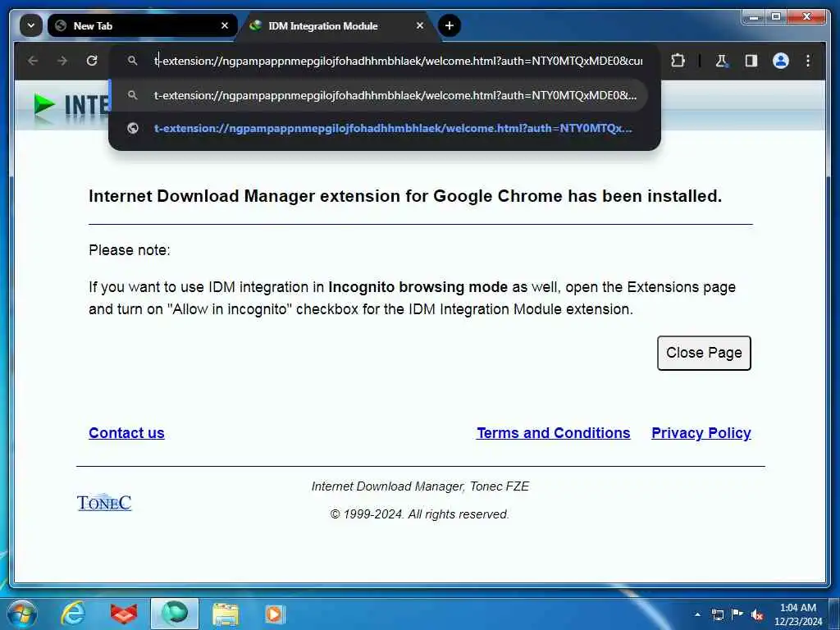Launch Internet Explorer from taskbar
Image resolution: width=840 pixels, height=630 pixels.
(x=73, y=614)
